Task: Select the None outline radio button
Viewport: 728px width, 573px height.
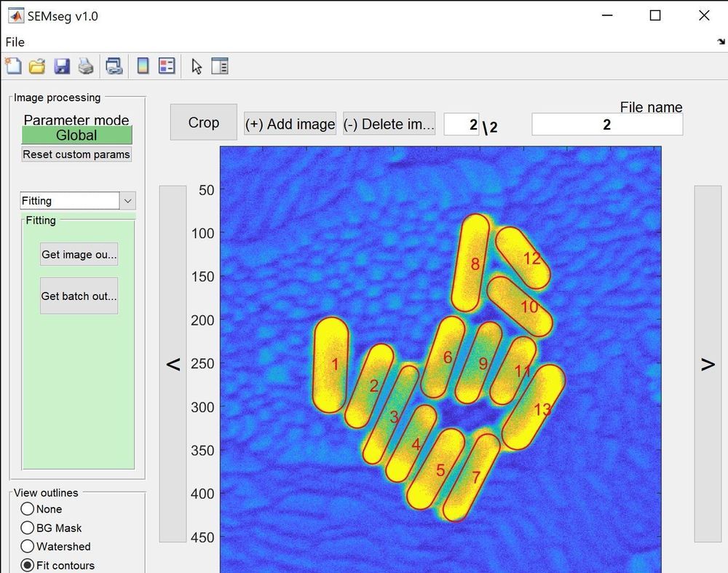Action: (x=28, y=509)
